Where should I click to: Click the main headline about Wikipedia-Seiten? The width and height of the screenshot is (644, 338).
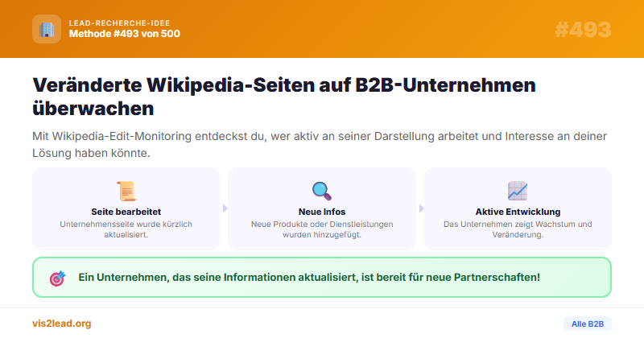tap(284, 97)
